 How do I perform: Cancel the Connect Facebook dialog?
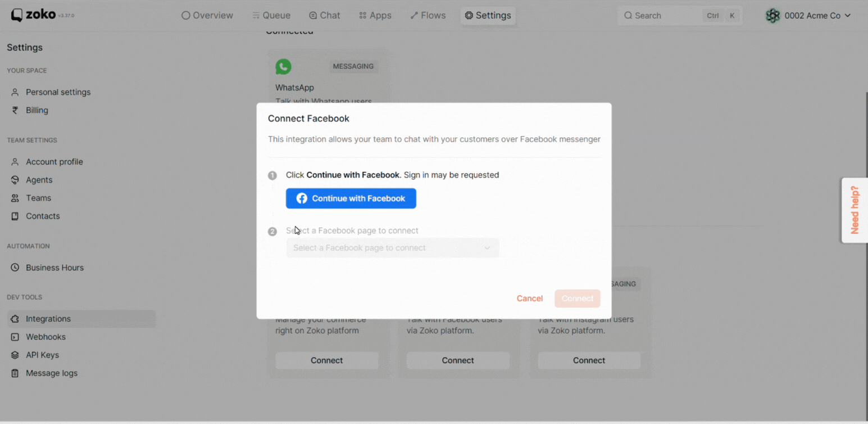coord(530,299)
